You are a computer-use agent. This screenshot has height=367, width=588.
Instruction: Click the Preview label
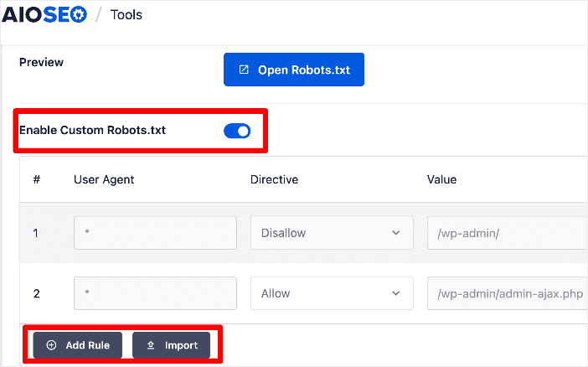[41, 62]
